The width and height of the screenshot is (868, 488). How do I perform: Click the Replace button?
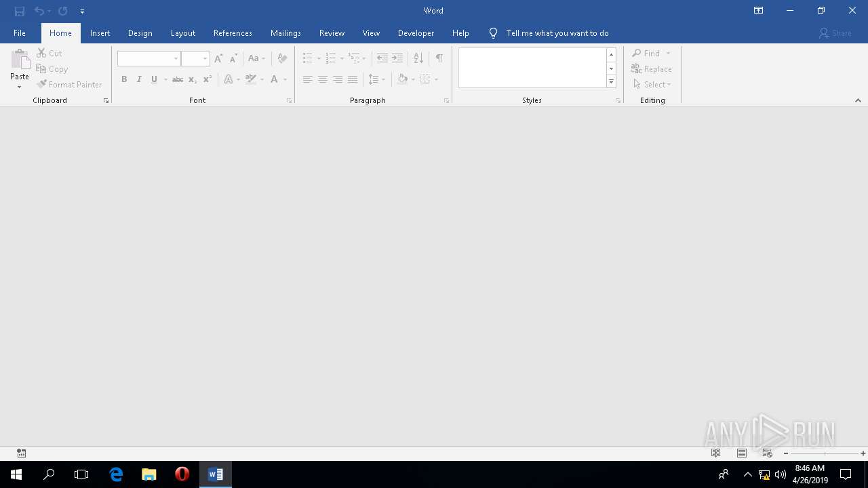click(652, 69)
